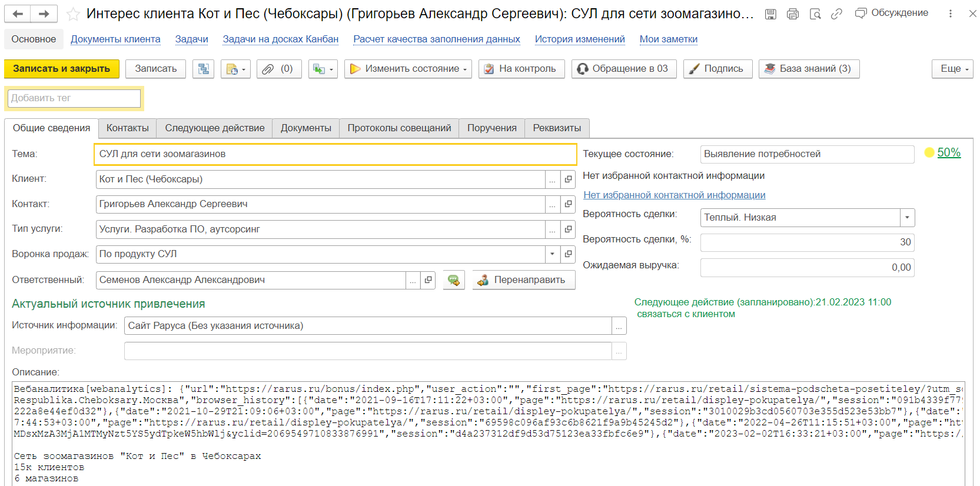The height and width of the screenshot is (486, 980).
Task: Click the Тема field with СУЛ для сети зоомагазинов
Action: (335, 154)
